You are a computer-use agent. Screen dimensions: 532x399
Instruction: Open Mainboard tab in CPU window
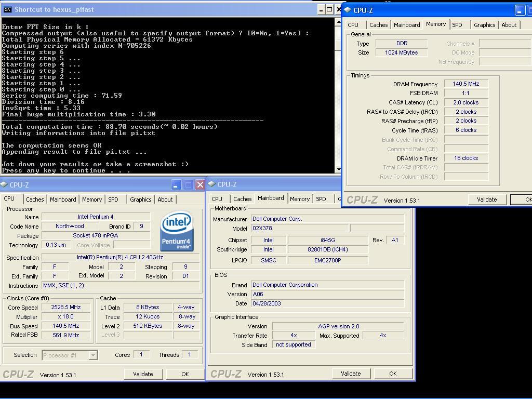(63, 199)
